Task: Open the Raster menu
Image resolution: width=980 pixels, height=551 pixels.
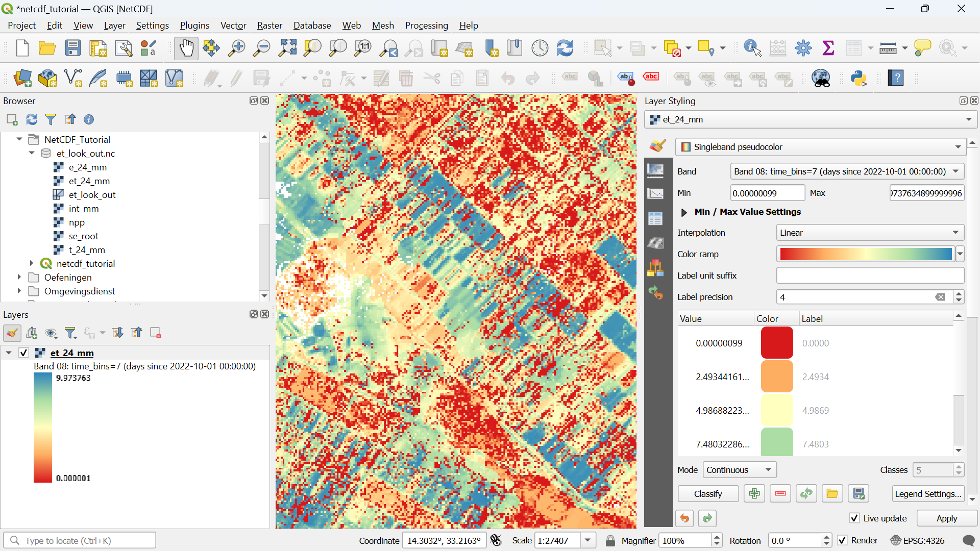Action: 269,25
